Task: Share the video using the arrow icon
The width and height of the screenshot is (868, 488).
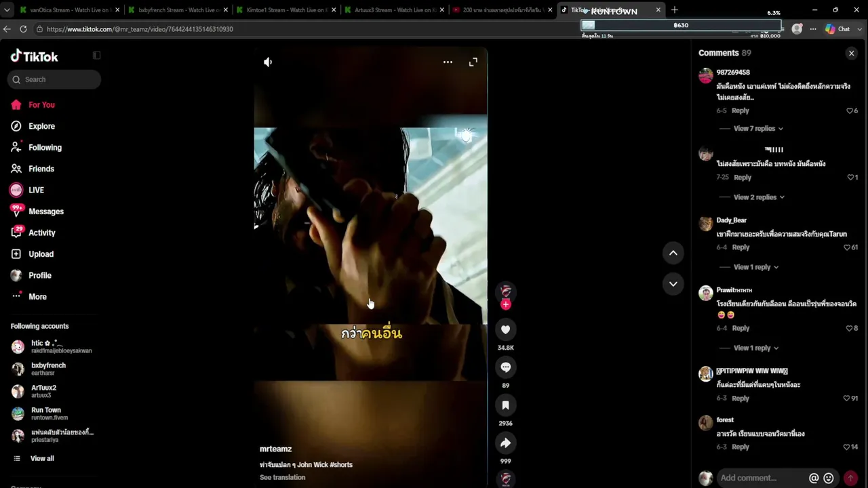Action: 505,443
